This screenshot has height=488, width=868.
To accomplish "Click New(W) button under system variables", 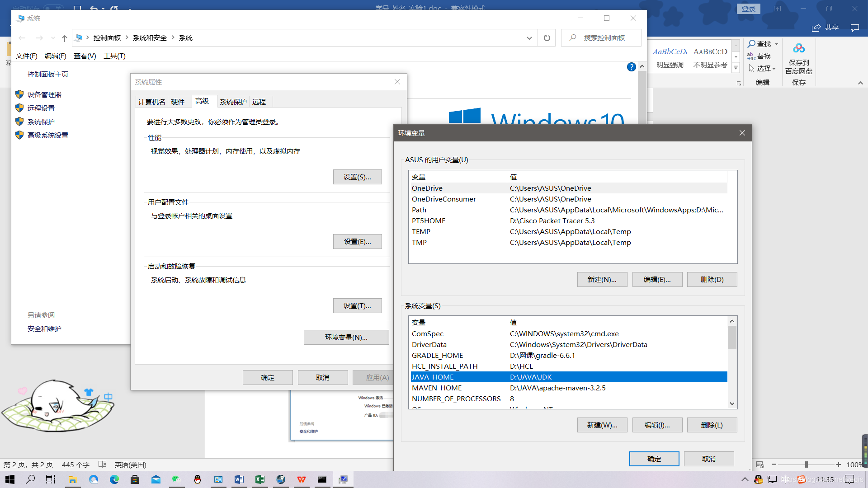I will click(602, 425).
